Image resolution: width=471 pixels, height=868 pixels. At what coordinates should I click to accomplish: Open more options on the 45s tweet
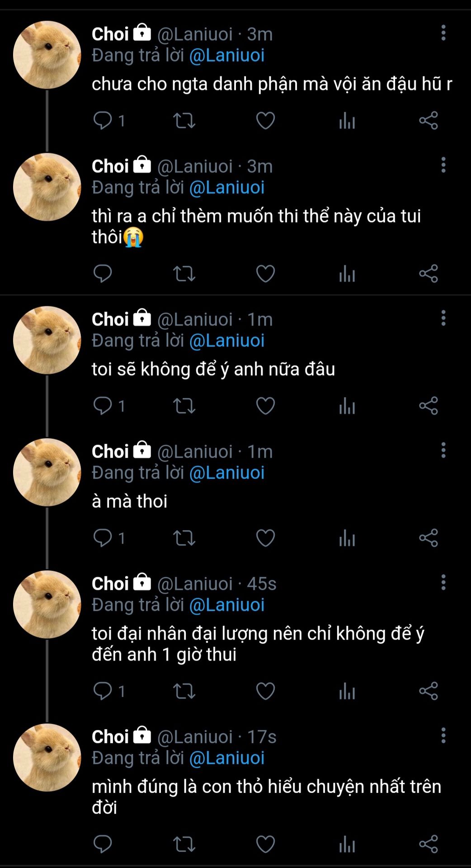(x=443, y=583)
